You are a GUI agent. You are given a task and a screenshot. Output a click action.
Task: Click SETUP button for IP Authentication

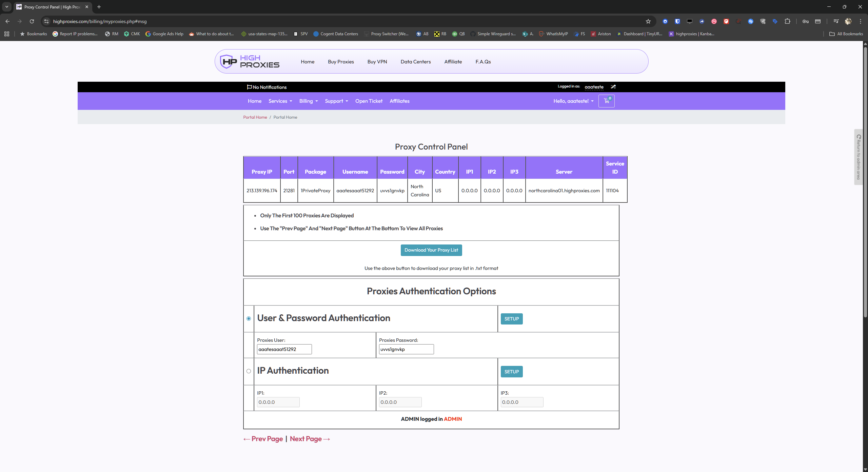[511, 372]
